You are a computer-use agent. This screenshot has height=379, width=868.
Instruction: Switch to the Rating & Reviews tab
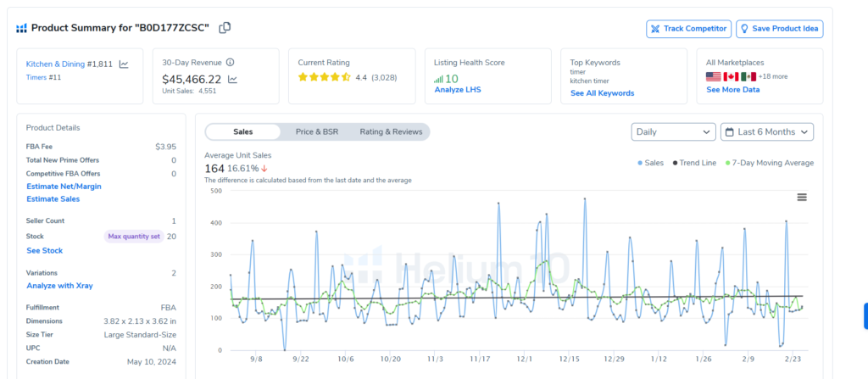click(x=391, y=131)
